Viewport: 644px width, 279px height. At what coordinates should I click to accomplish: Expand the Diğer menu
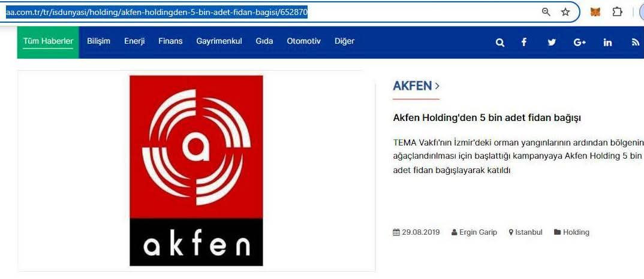pyautogui.click(x=345, y=41)
